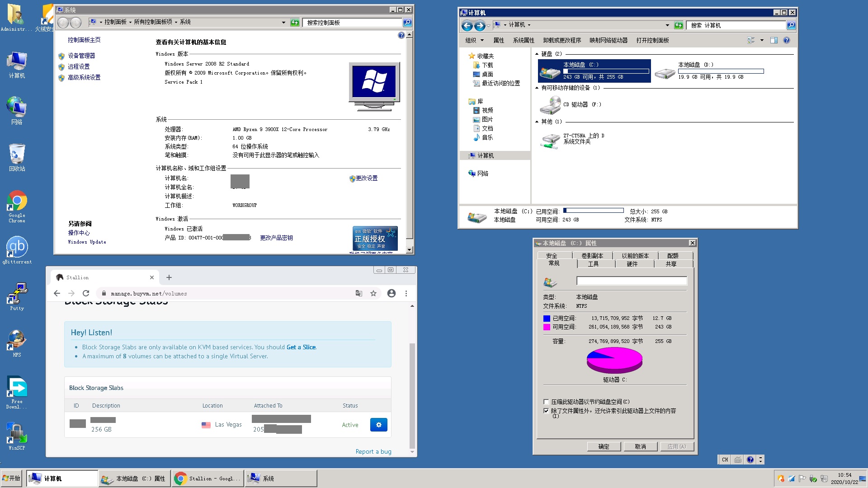Screen dimensions: 868x488
Task: Click the gear settings button for the Active slab
Action: [x=379, y=425]
